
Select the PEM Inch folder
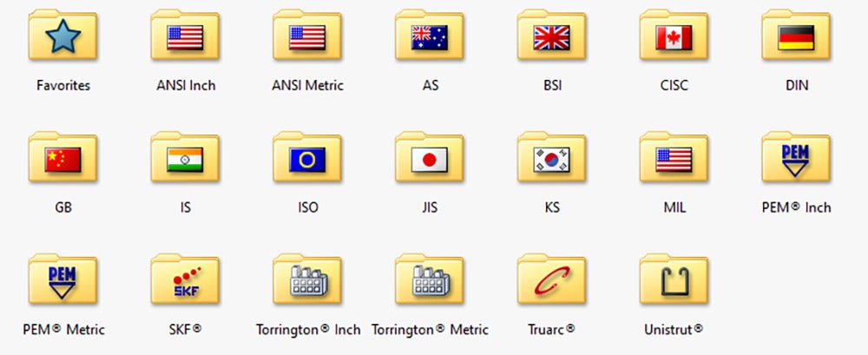coord(796,159)
